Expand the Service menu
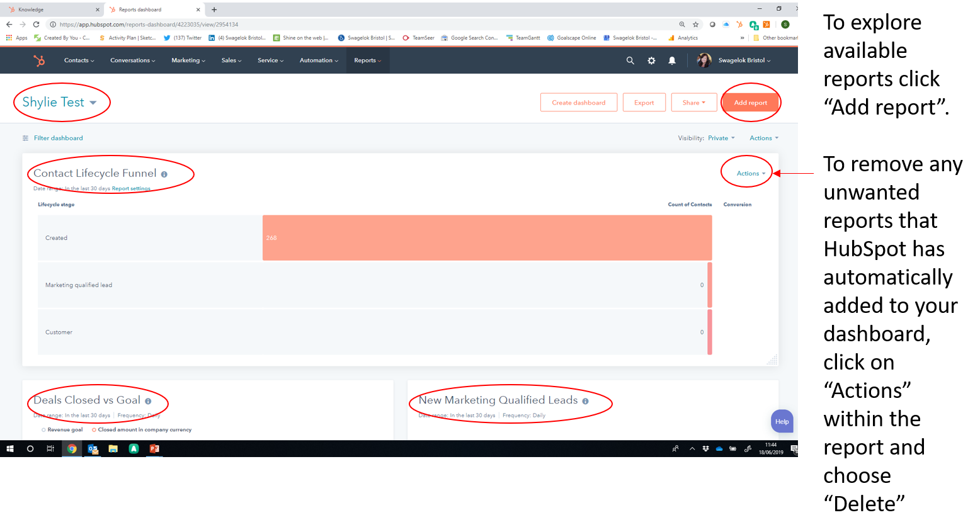Image resolution: width=980 pixels, height=532 pixels. click(271, 60)
